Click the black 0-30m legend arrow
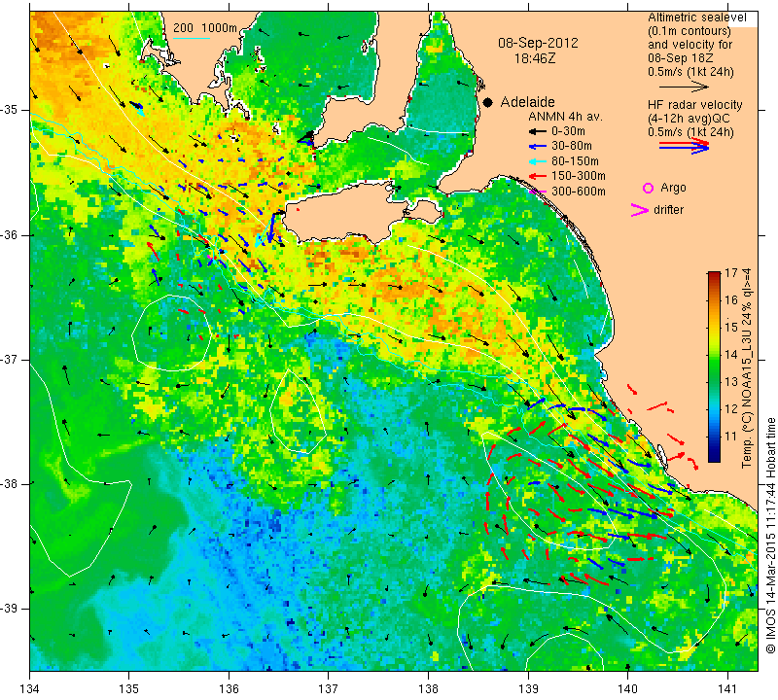778x700 pixels. click(537, 132)
